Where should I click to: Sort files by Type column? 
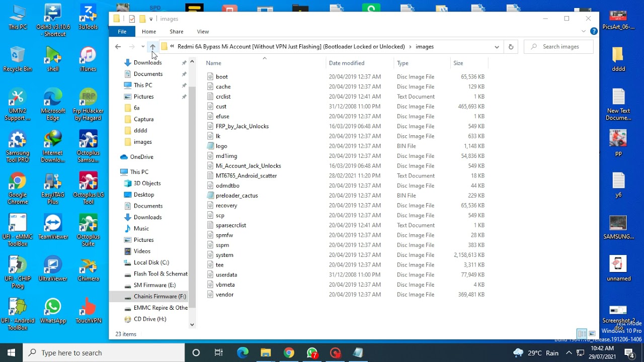tap(403, 63)
